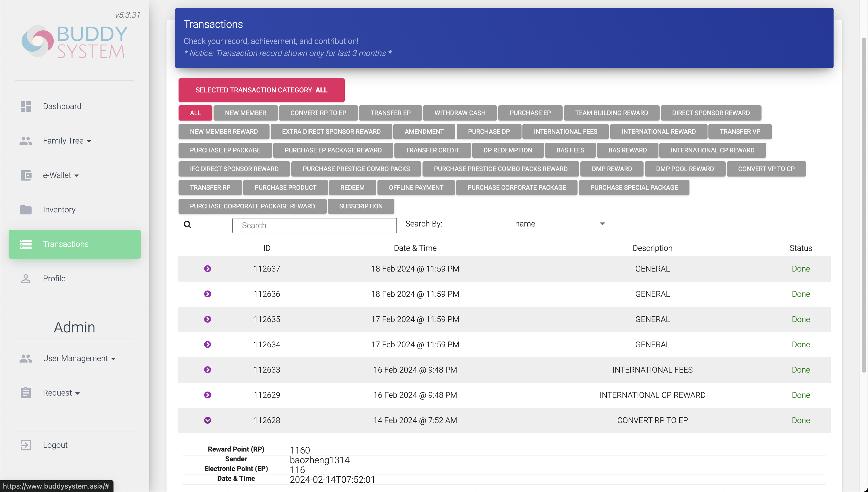Click the Inventory folder icon
This screenshot has width=868, height=492.
pos(26,210)
